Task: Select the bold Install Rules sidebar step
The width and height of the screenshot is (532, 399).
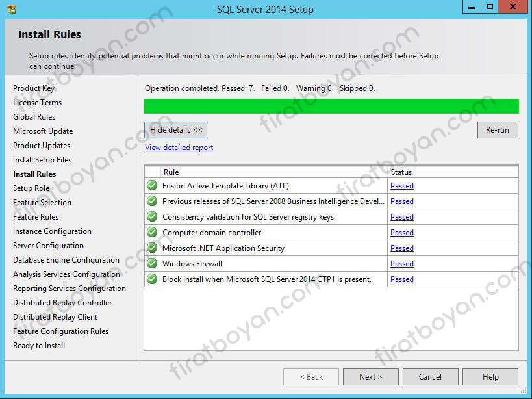Action: (x=34, y=174)
